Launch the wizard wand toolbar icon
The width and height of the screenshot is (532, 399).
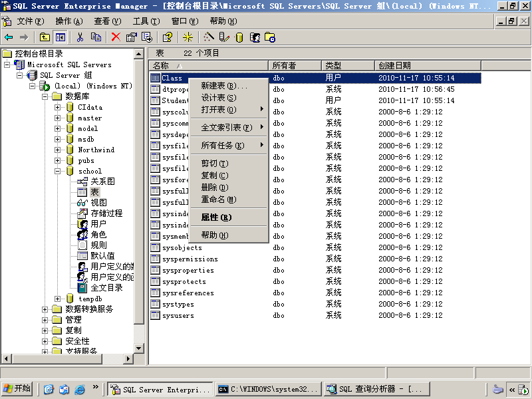coord(208,37)
